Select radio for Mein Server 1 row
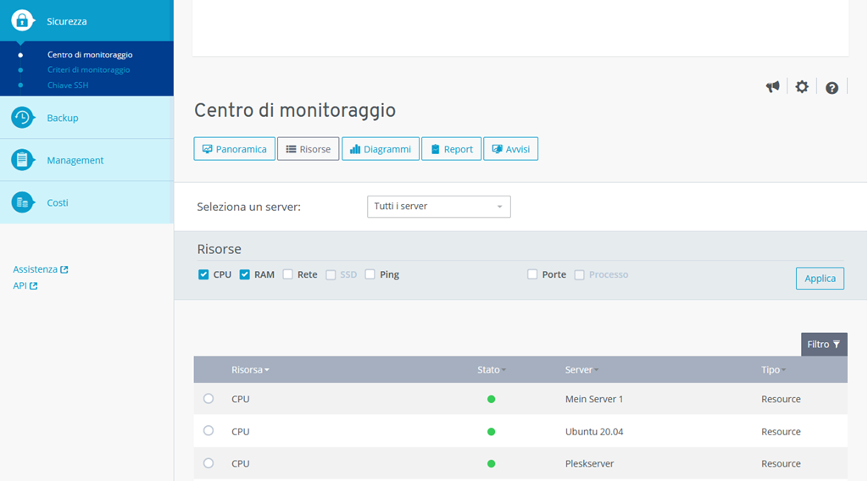 [x=209, y=399]
